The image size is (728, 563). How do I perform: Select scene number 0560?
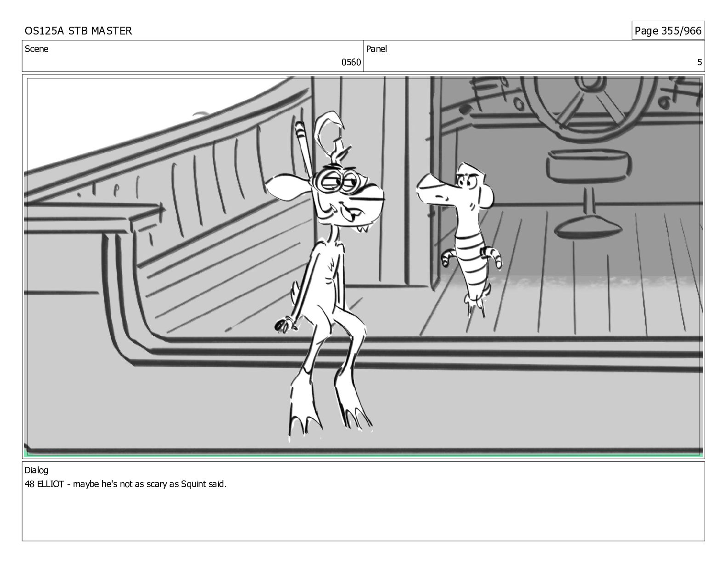click(x=351, y=63)
